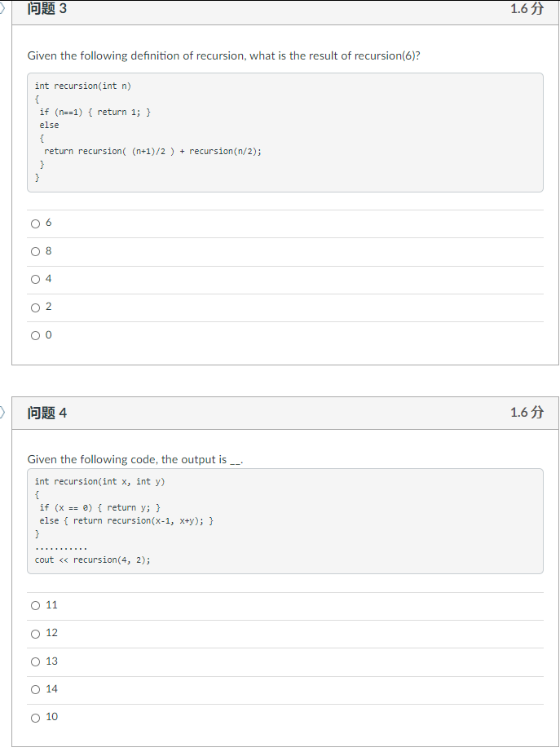Select answer option 14 for 问题 4
The image size is (560, 752).
(35, 689)
